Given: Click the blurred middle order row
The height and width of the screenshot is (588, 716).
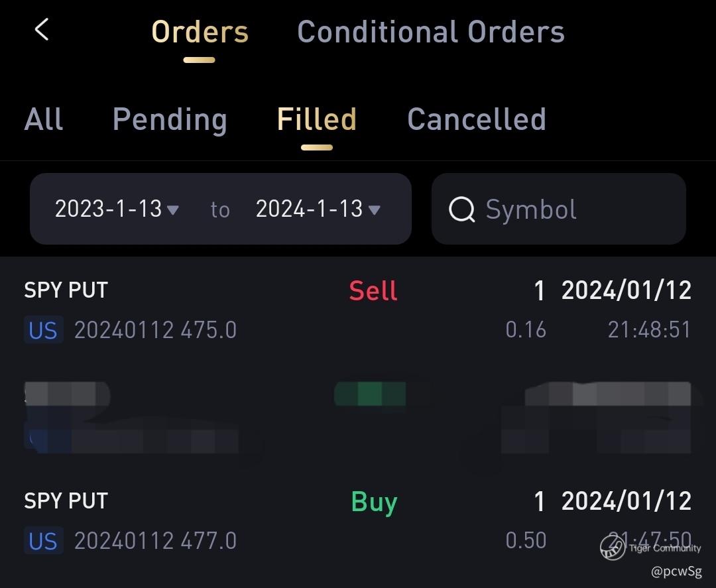Looking at the screenshot, I should pyautogui.click(x=358, y=414).
